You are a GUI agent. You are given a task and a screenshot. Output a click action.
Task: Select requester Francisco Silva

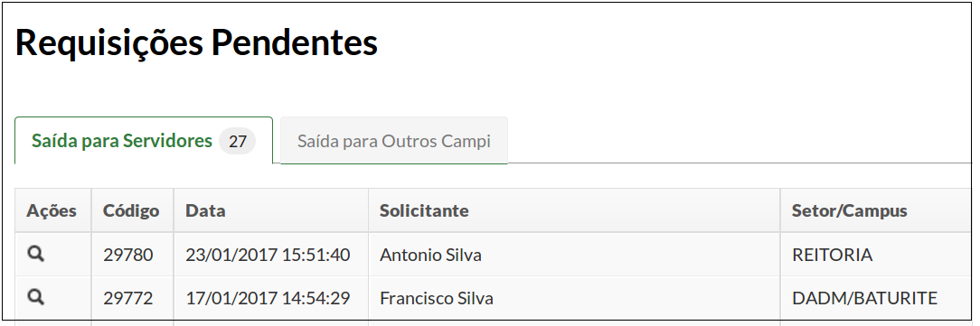(437, 299)
